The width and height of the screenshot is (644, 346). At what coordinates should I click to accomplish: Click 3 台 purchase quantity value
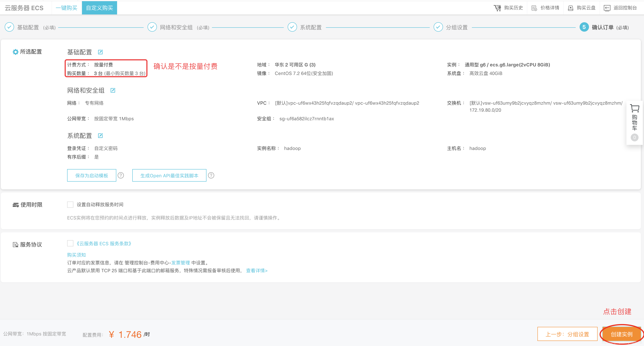[98, 73]
